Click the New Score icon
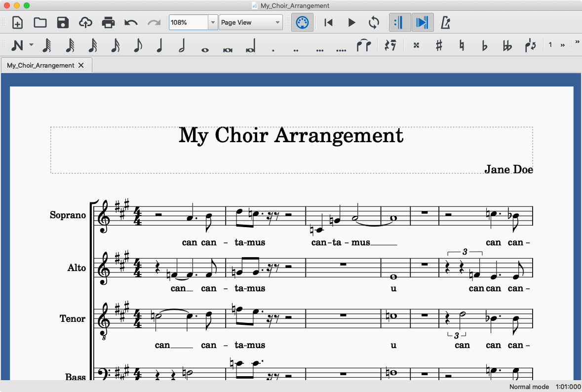582x392 pixels. click(x=17, y=23)
